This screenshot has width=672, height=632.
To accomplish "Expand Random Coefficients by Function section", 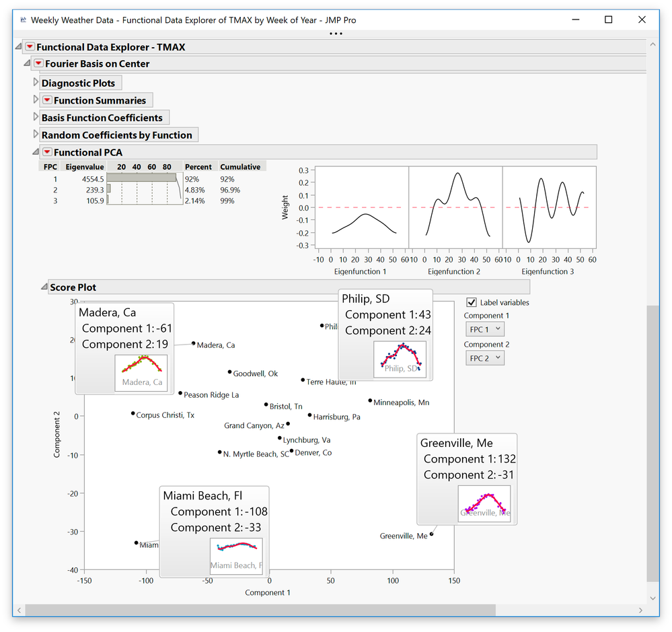I will [36, 134].
